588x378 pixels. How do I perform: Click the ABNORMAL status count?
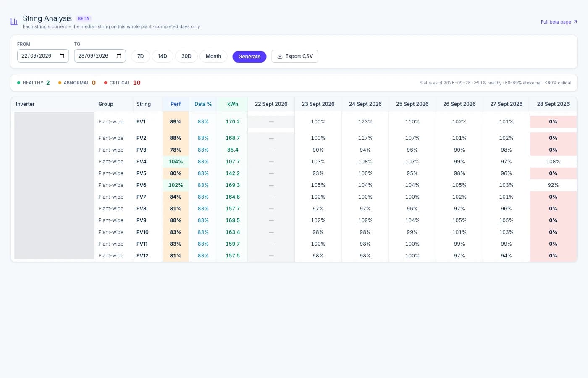tap(77, 83)
